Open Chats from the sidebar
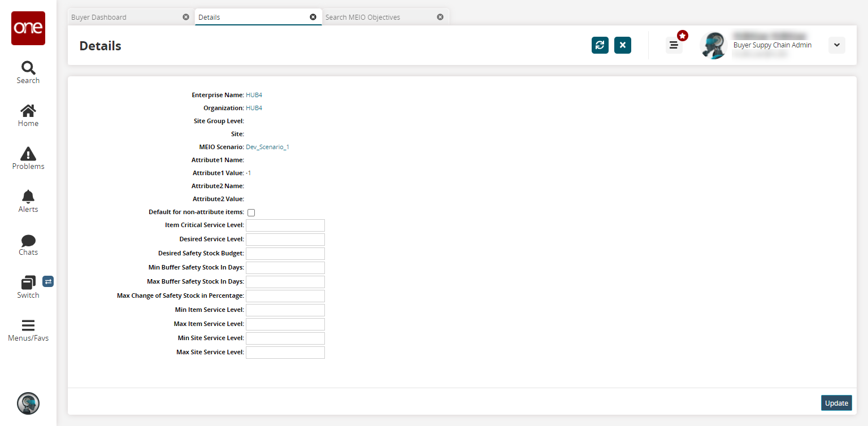This screenshot has width=868, height=426. click(x=28, y=245)
